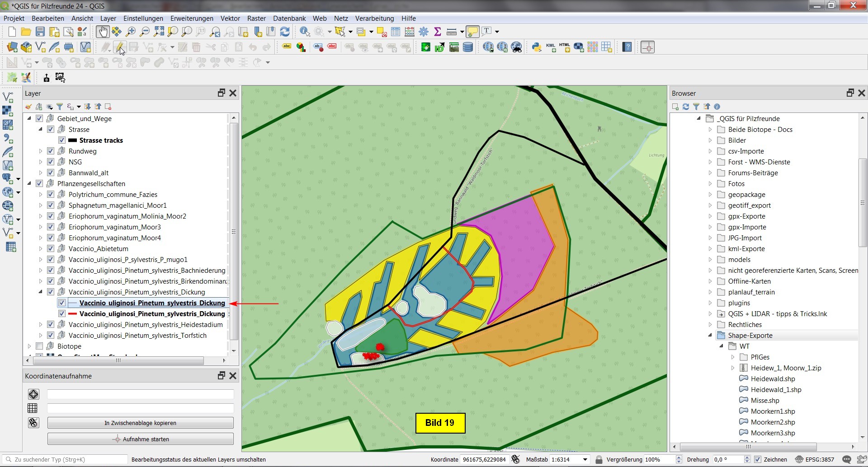Enable the Biotope layer group checkbox
The image size is (868, 467).
[x=39, y=346]
